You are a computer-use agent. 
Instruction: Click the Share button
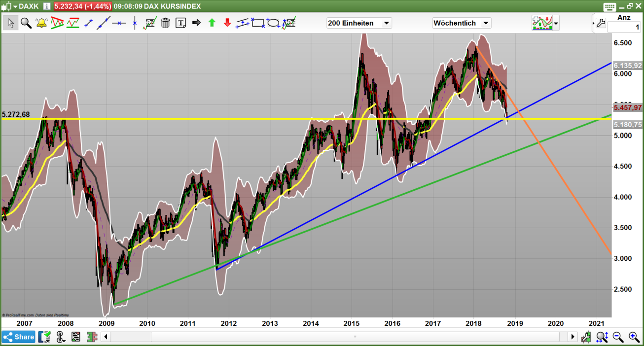coord(19,337)
